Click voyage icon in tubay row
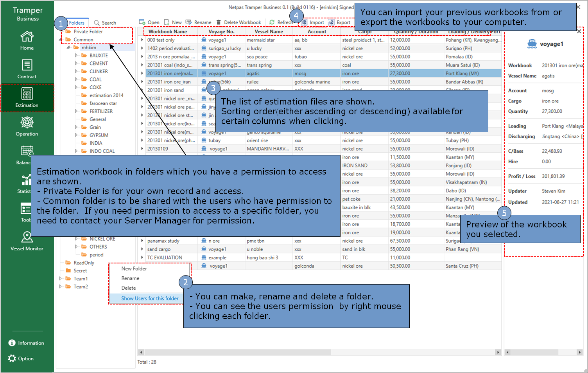 (x=204, y=141)
